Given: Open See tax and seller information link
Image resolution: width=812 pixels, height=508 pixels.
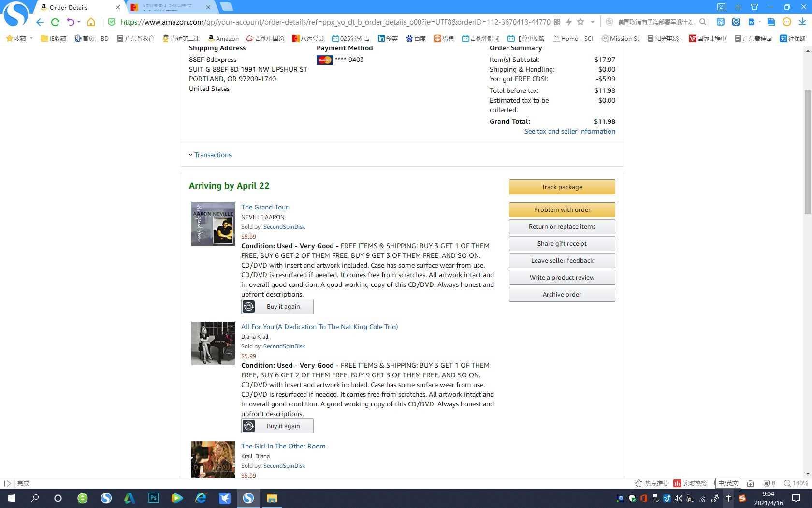Looking at the screenshot, I should pyautogui.click(x=569, y=131).
